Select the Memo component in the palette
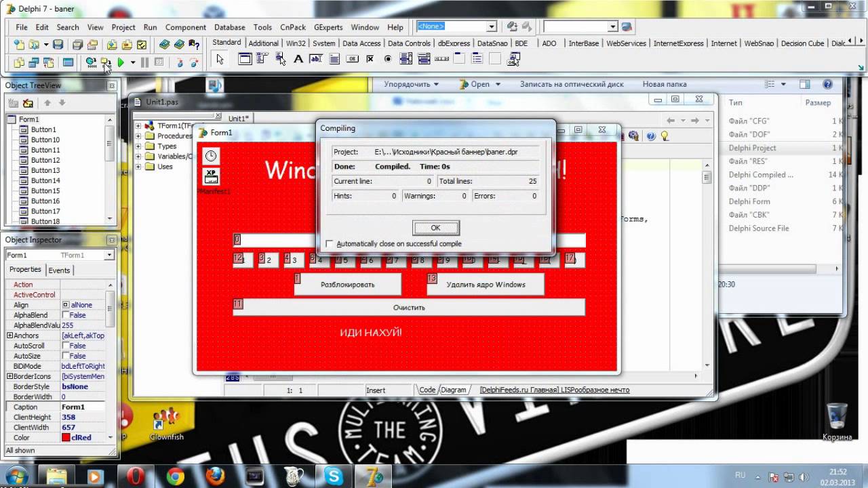 click(334, 59)
